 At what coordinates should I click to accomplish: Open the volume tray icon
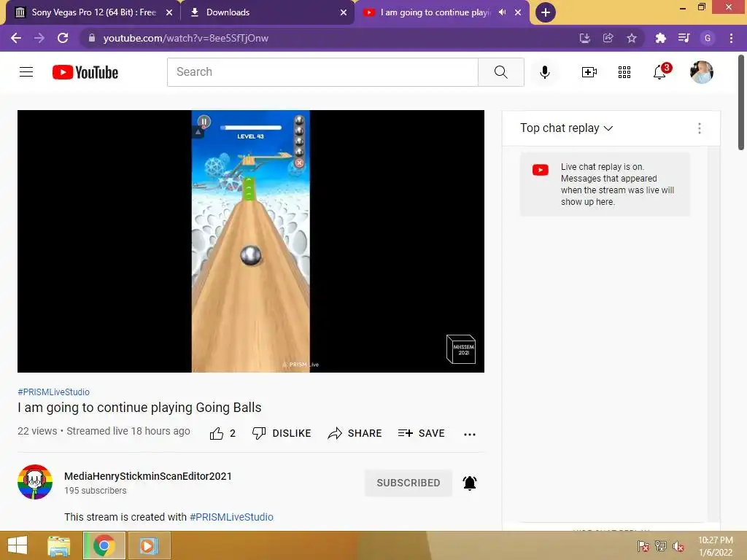678,546
